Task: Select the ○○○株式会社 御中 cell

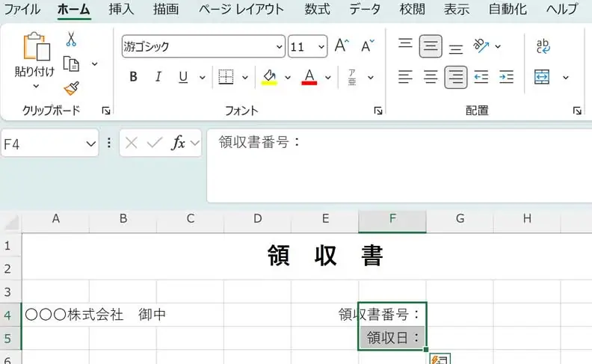Action: [56, 315]
